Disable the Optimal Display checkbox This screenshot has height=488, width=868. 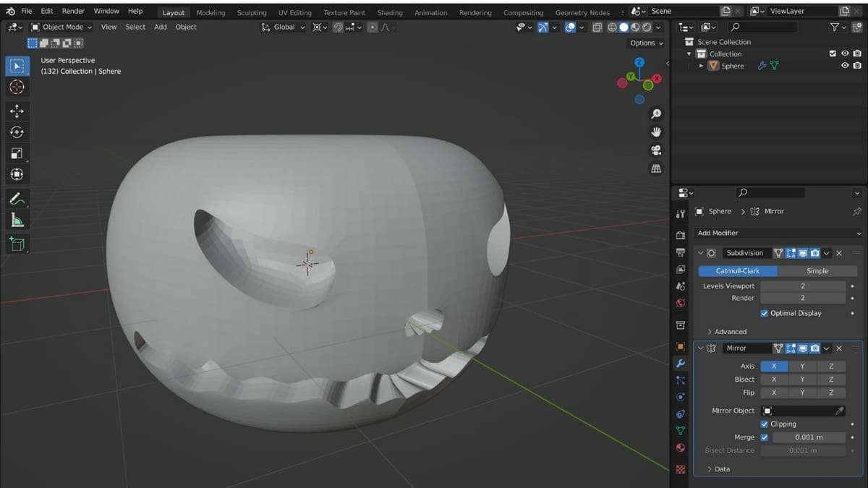(765, 313)
